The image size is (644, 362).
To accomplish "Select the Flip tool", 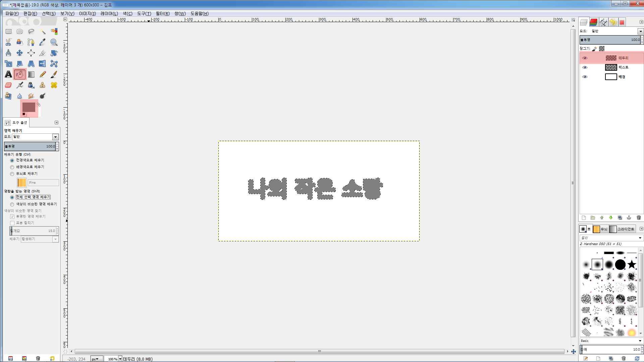I will pos(43,64).
